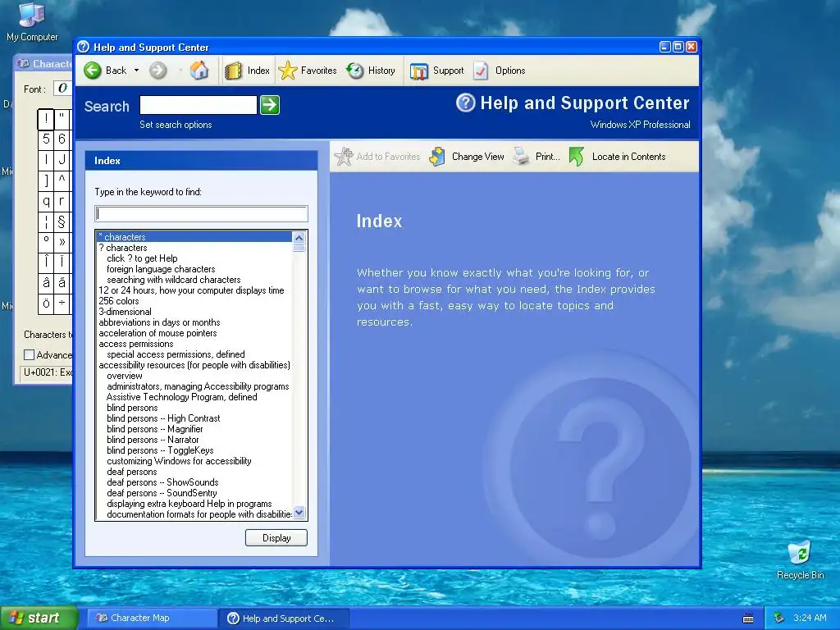
Task: Open the History toolbar item
Action: 370,71
